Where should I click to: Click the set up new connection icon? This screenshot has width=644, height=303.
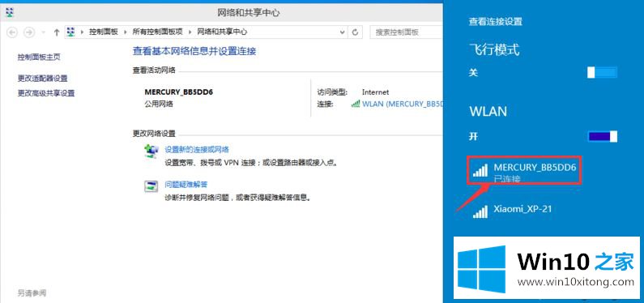(151, 151)
